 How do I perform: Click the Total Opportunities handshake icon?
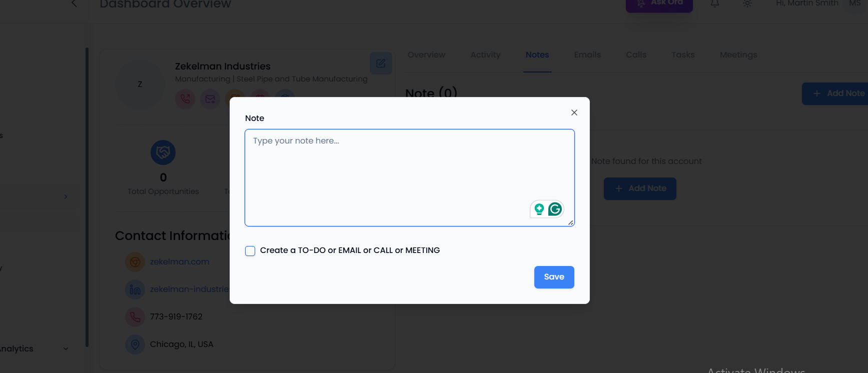click(163, 152)
